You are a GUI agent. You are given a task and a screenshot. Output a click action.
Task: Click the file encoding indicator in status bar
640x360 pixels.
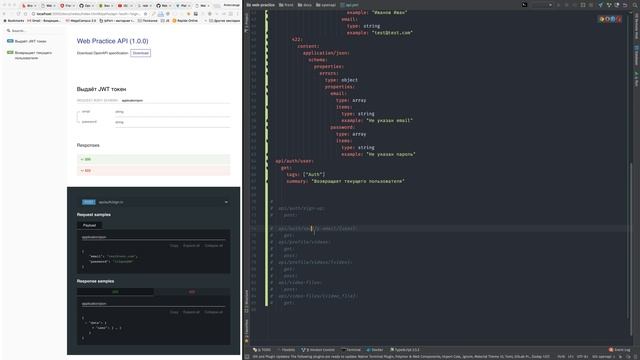[x=581, y=356]
